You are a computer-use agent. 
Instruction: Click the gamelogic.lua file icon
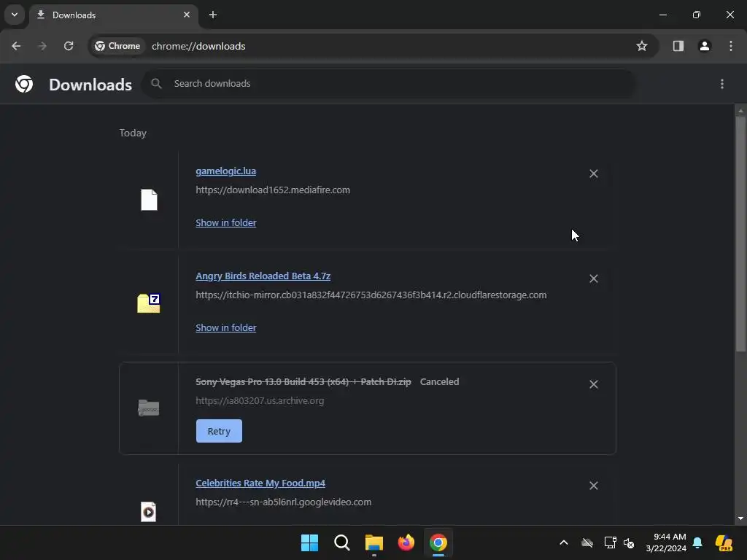coord(149,200)
